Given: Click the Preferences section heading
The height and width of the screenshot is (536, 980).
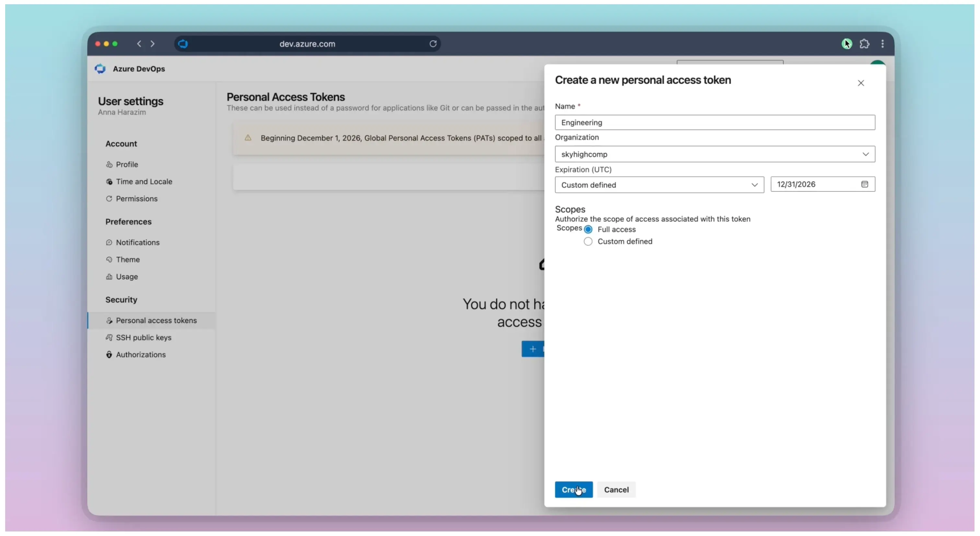Looking at the screenshot, I should pos(128,222).
